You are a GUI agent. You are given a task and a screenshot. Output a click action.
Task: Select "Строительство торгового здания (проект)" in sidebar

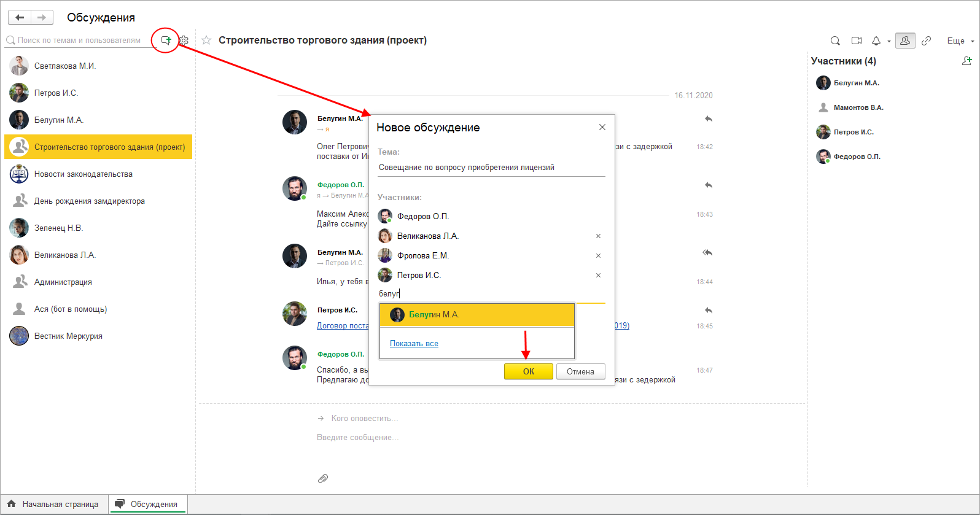98,147
